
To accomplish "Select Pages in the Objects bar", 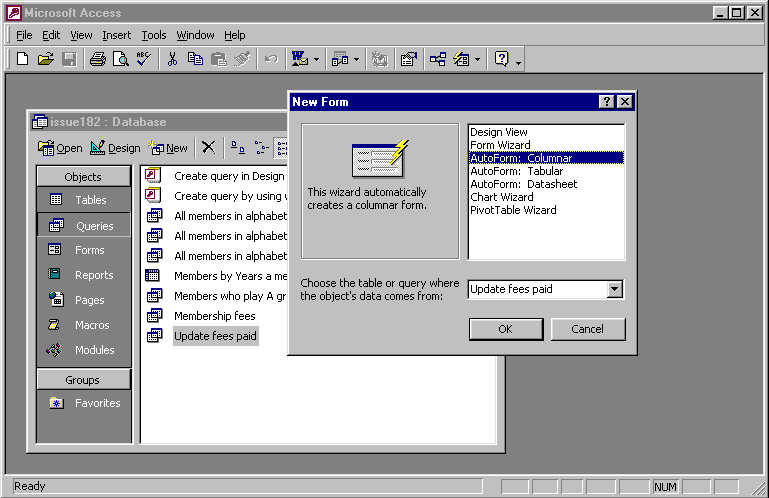I will (83, 300).
